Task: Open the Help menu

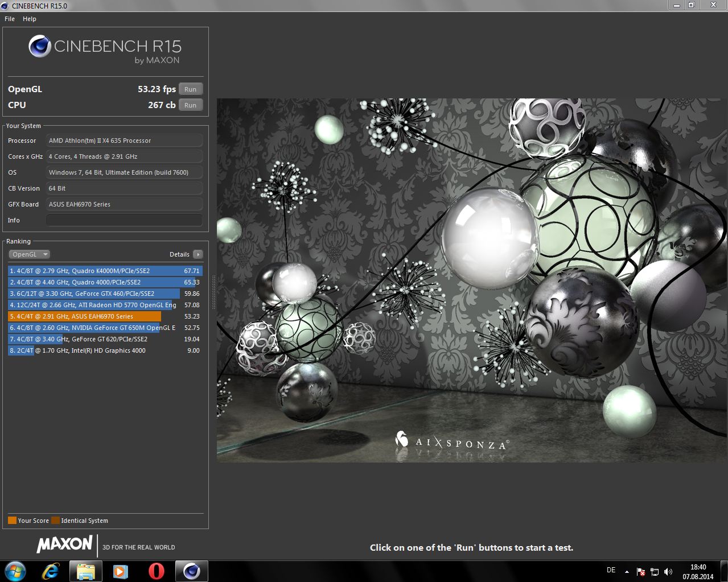Action: click(x=30, y=19)
